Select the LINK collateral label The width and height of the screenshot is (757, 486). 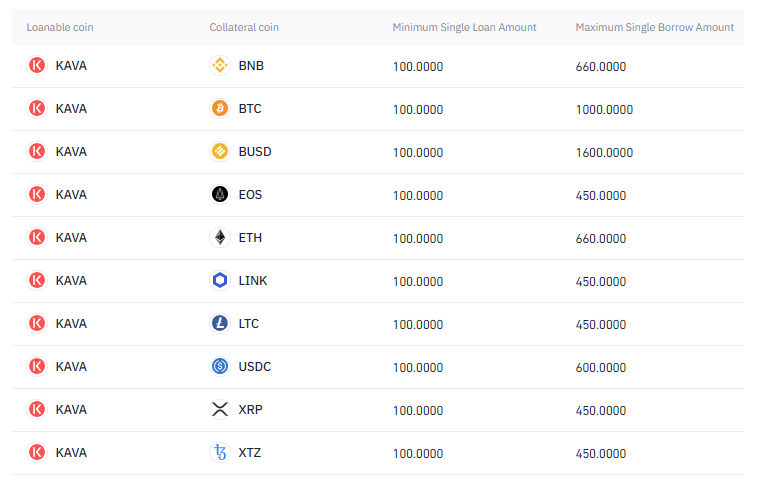pos(253,280)
